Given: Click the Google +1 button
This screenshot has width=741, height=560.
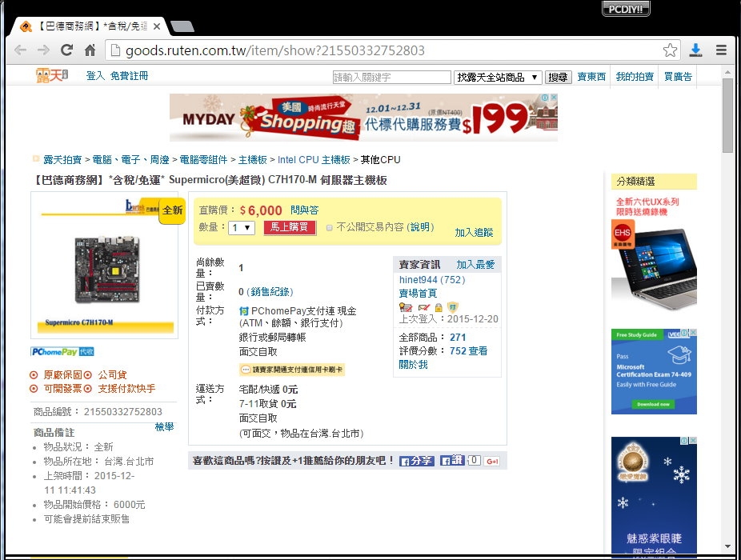Looking at the screenshot, I should click(x=492, y=462).
